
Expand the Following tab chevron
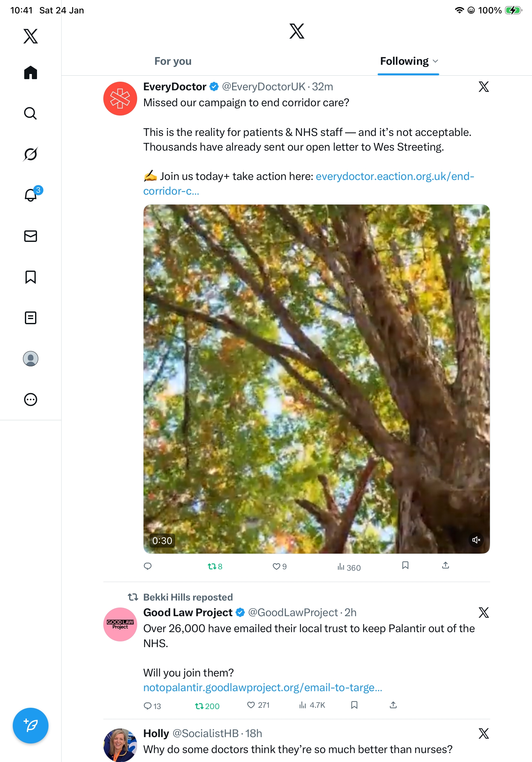435,61
